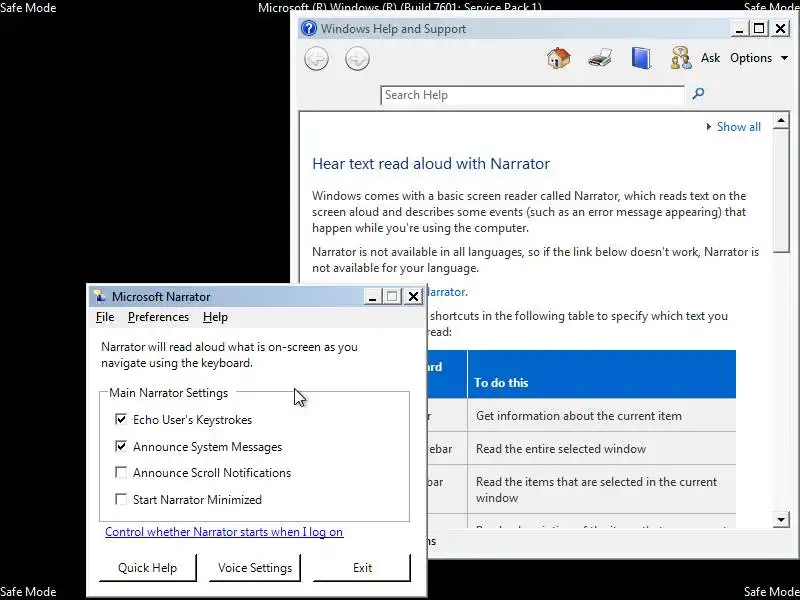Image resolution: width=800 pixels, height=600 pixels.
Task: Click the 'Hear text read aloud with Narrator' heading
Action: point(431,164)
